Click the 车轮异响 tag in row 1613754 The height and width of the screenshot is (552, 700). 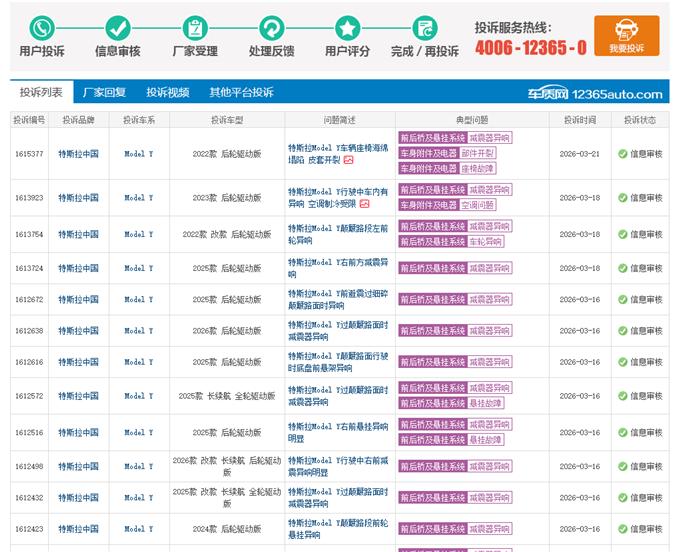(485, 241)
